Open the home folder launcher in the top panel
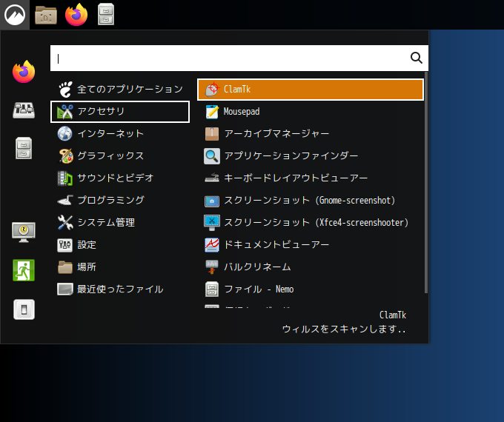 coord(46,15)
